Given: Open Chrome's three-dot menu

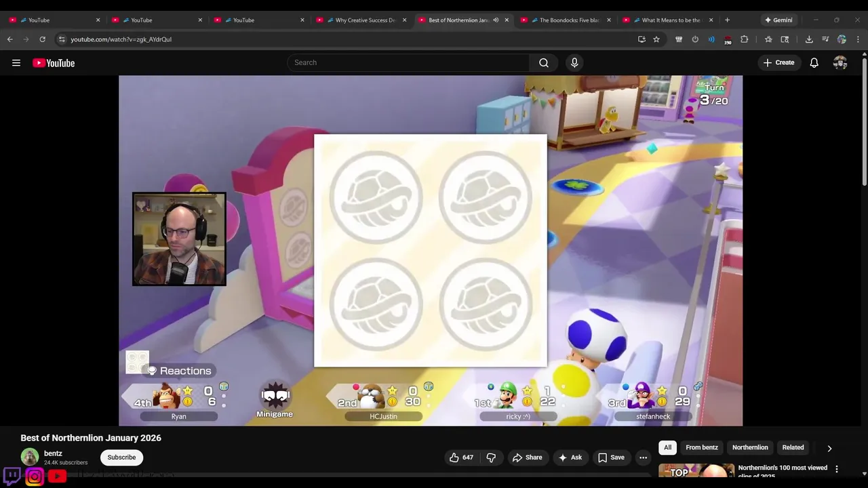Looking at the screenshot, I should tap(858, 39).
